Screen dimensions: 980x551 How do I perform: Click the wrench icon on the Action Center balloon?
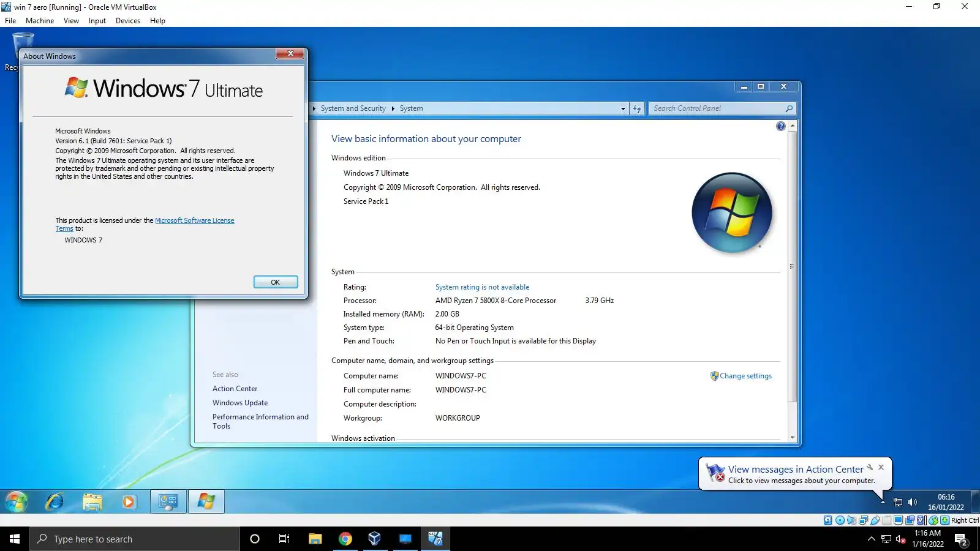pyautogui.click(x=870, y=467)
